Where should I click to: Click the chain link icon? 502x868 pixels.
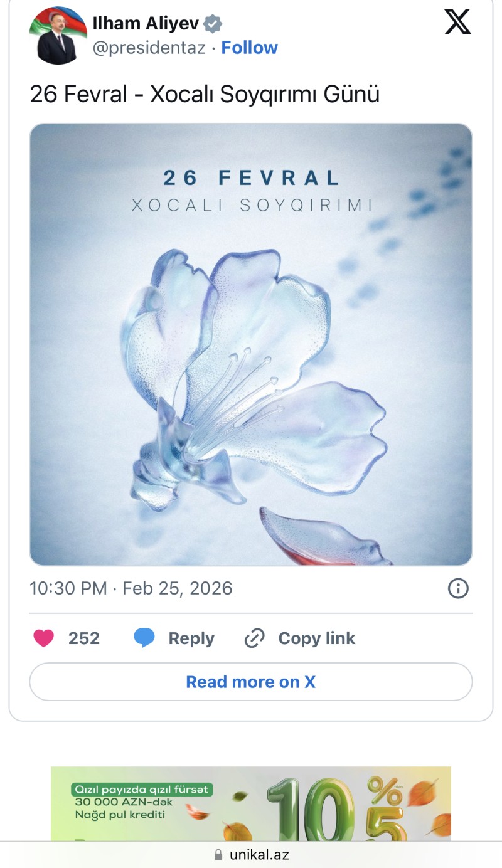click(x=254, y=638)
